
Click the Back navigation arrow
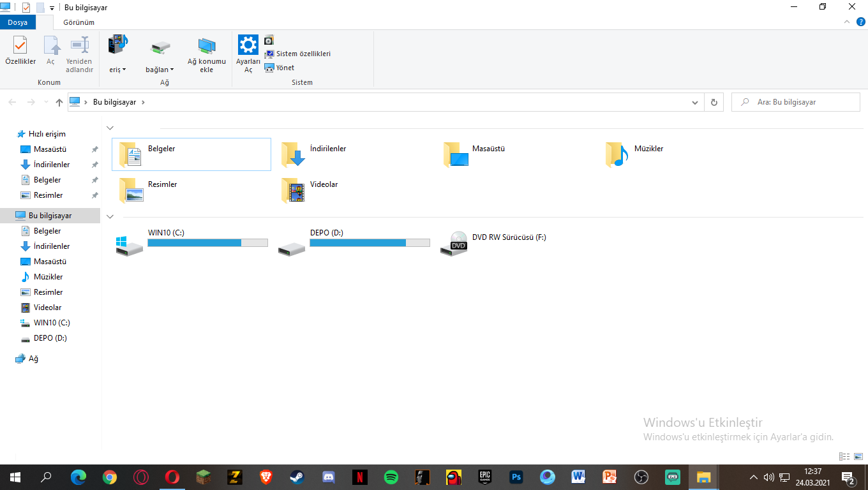click(x=13, y=102)
